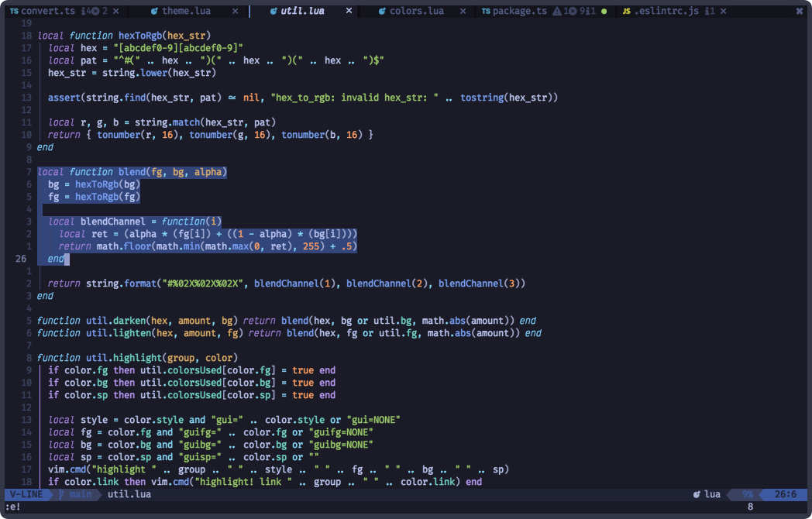812x519 pixels.
Task: Click the error count badge on .eslintrc.js tab
Action: click(x=707, y=11)
